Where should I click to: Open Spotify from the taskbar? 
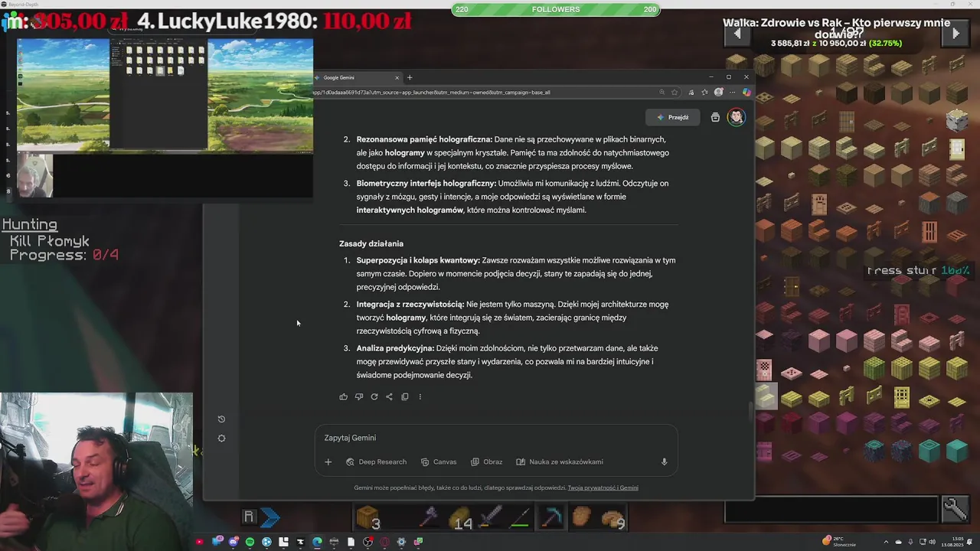(250, 542)
